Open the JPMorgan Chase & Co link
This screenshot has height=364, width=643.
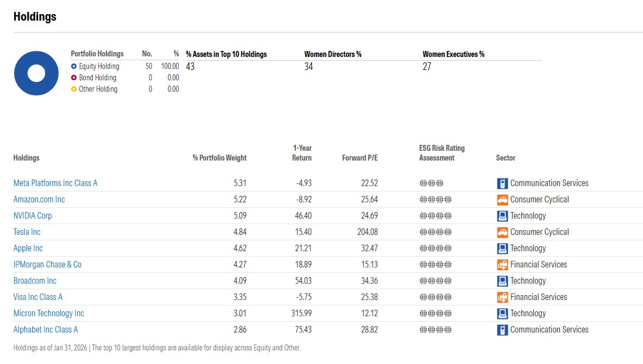coord(47,265)
